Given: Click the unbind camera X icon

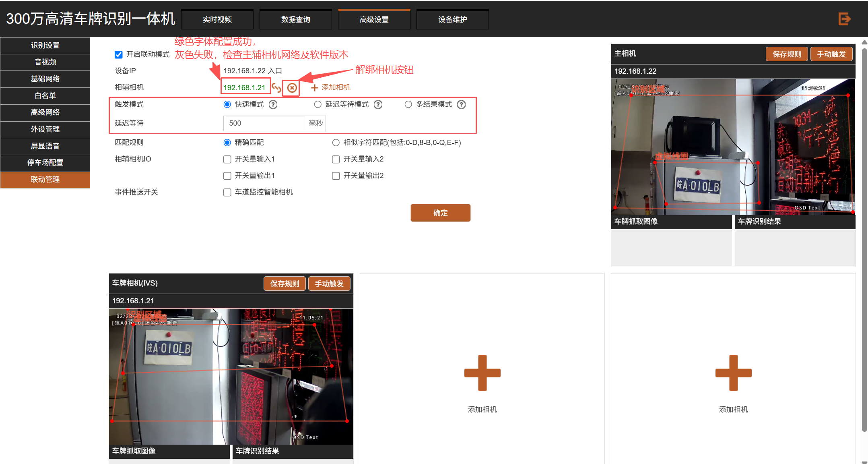Looking at the screenshot, I should 292,87.
